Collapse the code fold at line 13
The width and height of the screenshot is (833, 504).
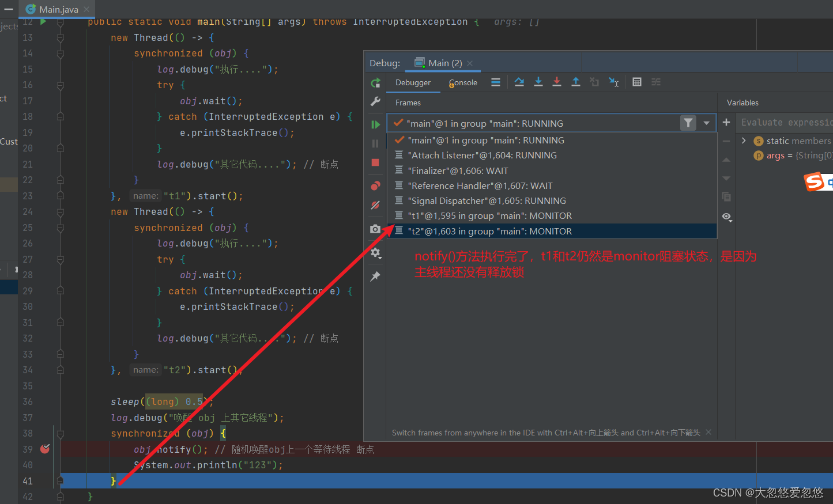click(61, 38)
